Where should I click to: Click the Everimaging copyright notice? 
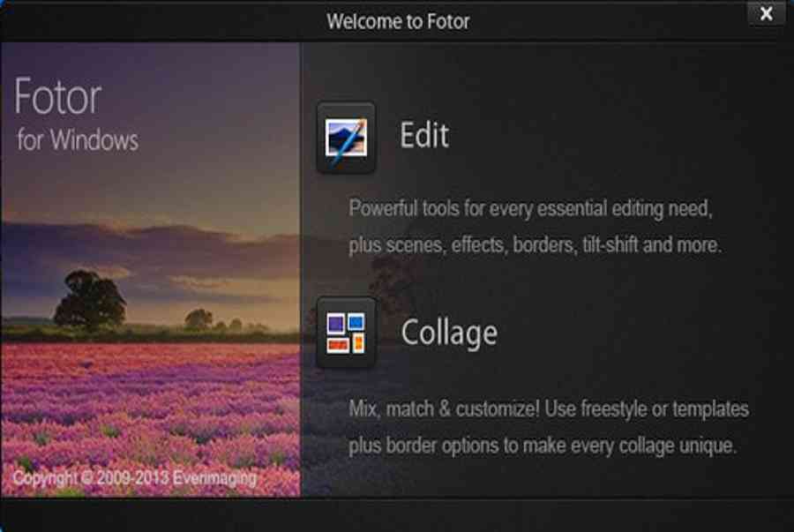point(134,478)
